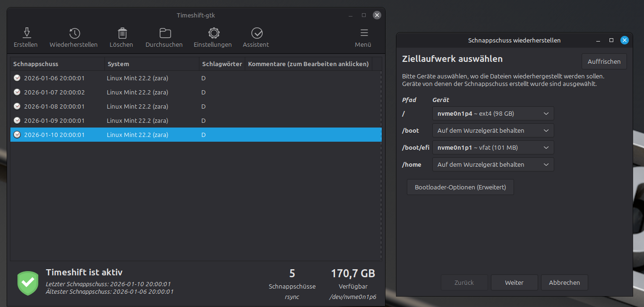Viewport: 644px width, 307px height.
Task: Click Weiter to continue restore
Action: tap(514, 282)
